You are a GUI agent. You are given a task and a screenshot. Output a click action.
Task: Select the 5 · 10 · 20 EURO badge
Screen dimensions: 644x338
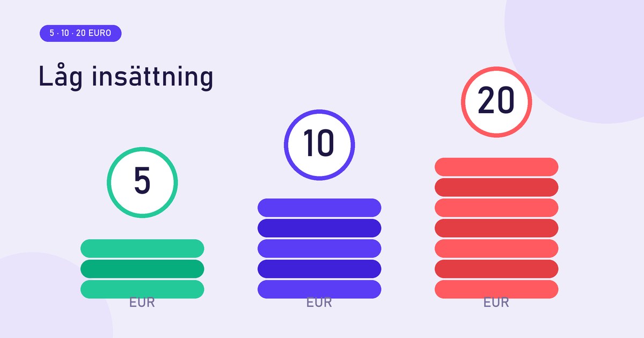pos(80,33)
